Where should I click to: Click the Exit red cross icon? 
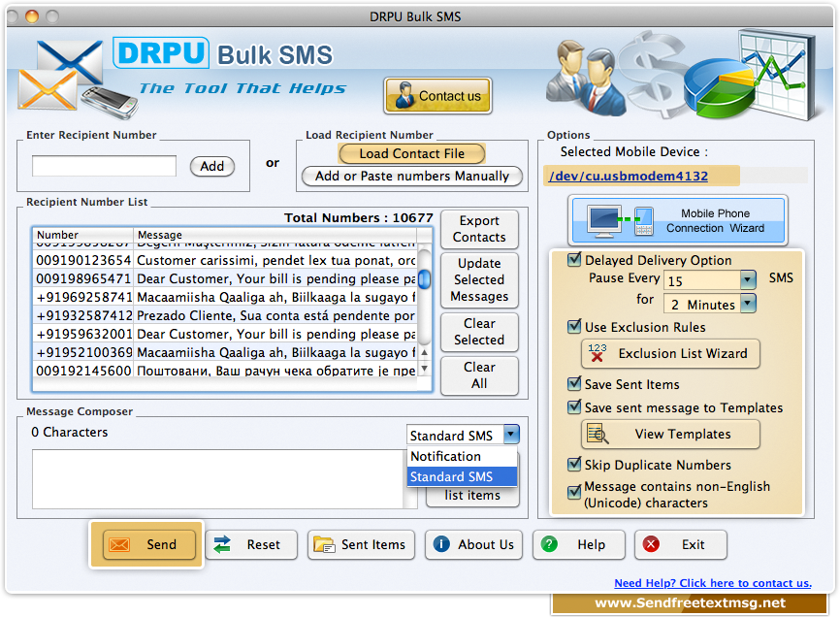point(651,544)
